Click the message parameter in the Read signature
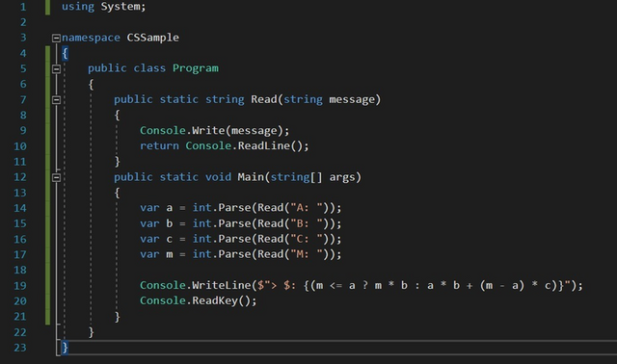The height and width of the screenshot is (364, 617). [352, 99]
